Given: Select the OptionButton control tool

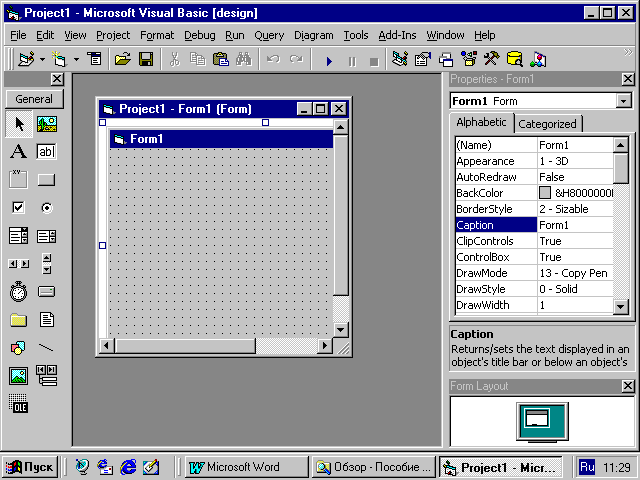Looking at the screenshot, I should click(47, 208).
